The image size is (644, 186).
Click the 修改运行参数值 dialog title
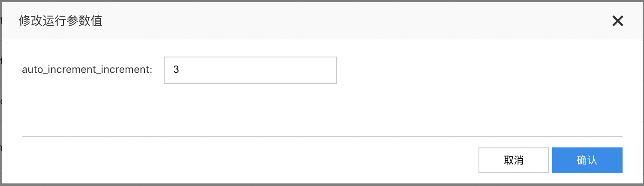pyautogui.click(x=60, y=21)
